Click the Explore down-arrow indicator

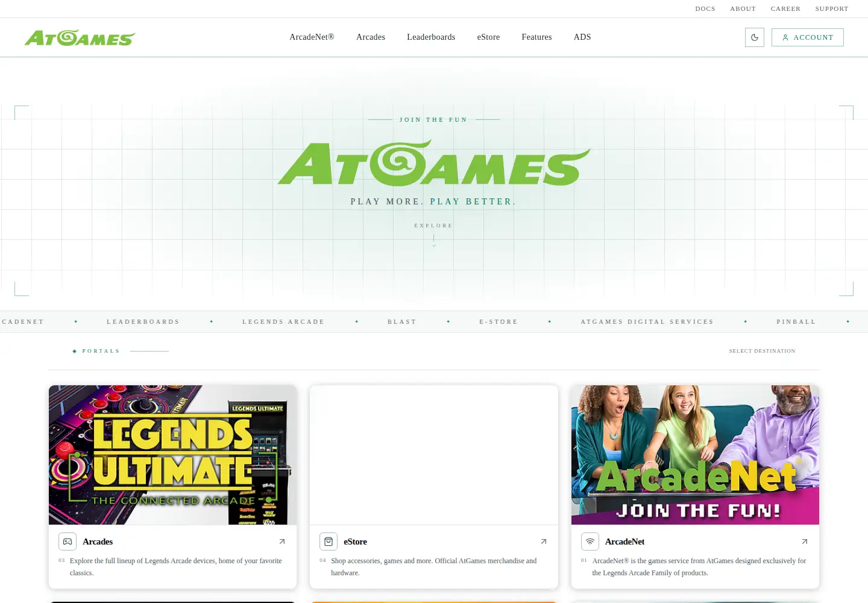click(434, 241)
